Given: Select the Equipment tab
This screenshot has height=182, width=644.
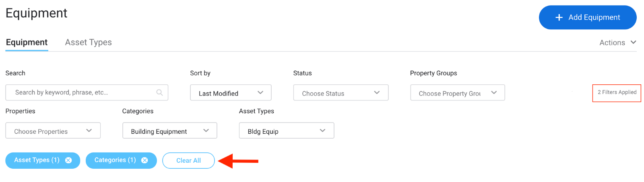Looking at the screenshot, I should 27,42.
